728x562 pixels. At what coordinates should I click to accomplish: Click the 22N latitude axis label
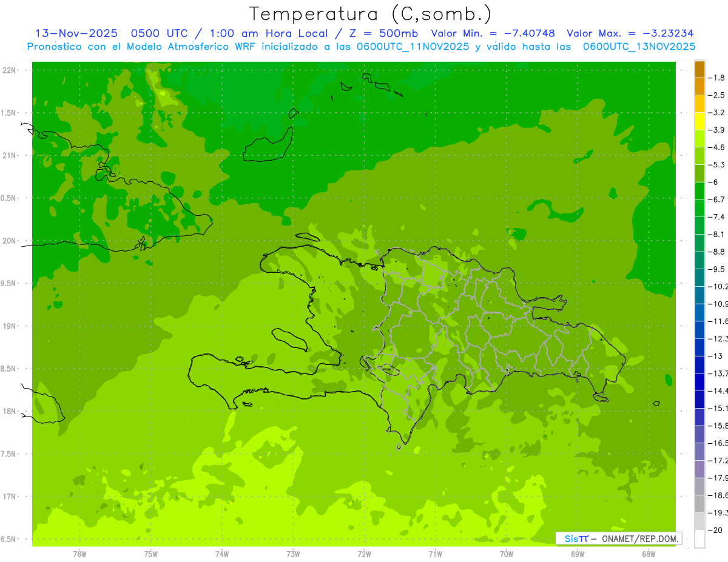tap(9, 70)
